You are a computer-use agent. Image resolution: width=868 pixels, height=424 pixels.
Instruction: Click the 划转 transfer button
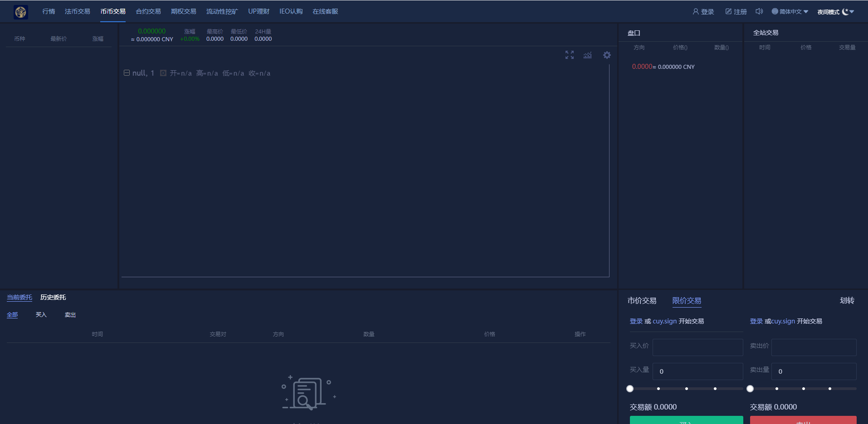click(x=847, y=301)
